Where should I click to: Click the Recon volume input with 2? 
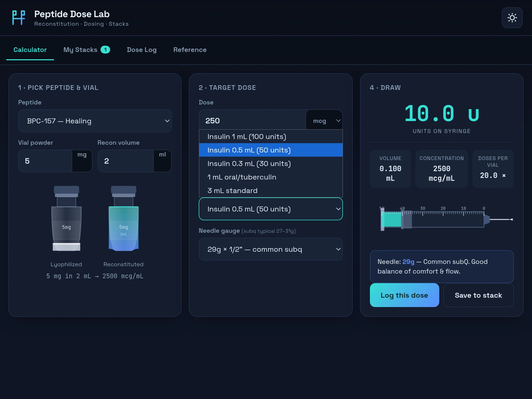[x=126, y=161]
